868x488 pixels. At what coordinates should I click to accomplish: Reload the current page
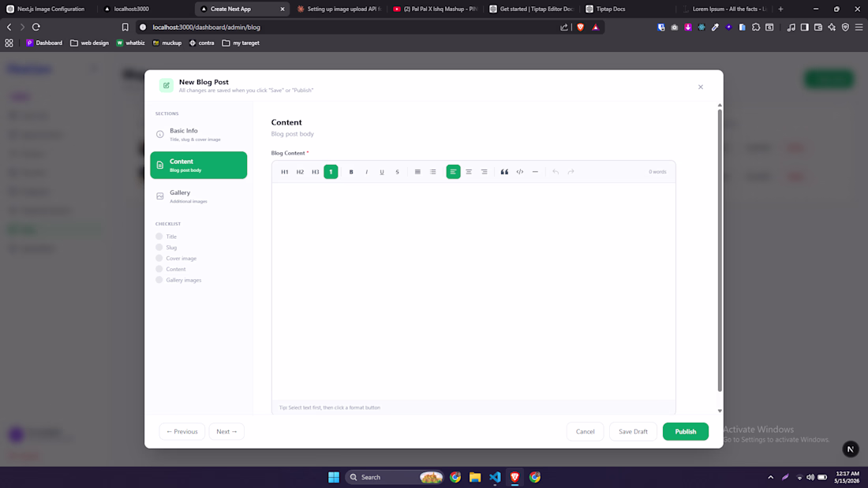pyautogui.click(x=36, y=27)
